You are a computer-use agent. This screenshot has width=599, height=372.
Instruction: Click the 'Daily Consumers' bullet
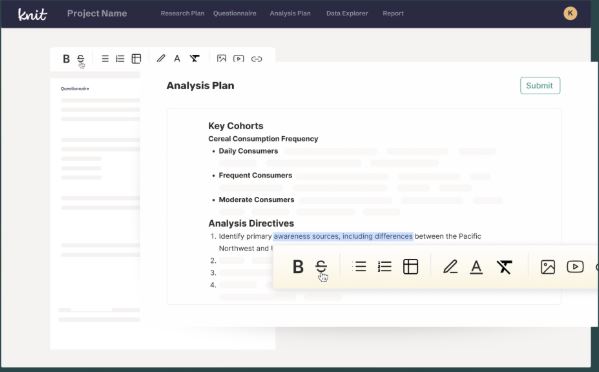coord(248,151)
